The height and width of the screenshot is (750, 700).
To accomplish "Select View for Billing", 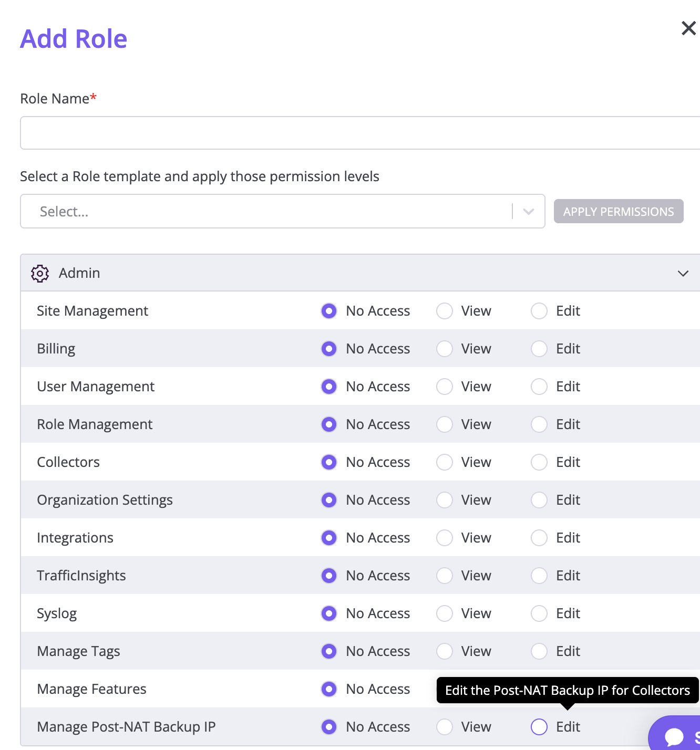I will 445,349.
